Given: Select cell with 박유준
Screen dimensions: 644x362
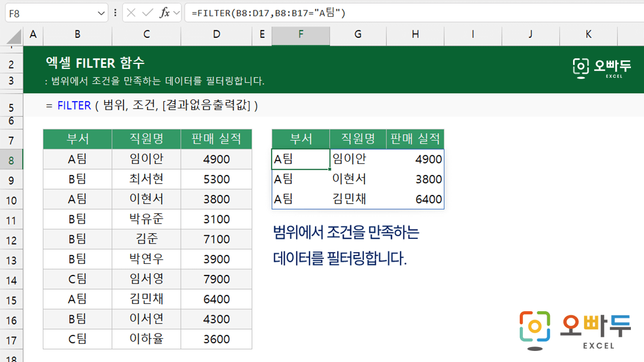Looking at the screenshot, I should coord(146,219).
